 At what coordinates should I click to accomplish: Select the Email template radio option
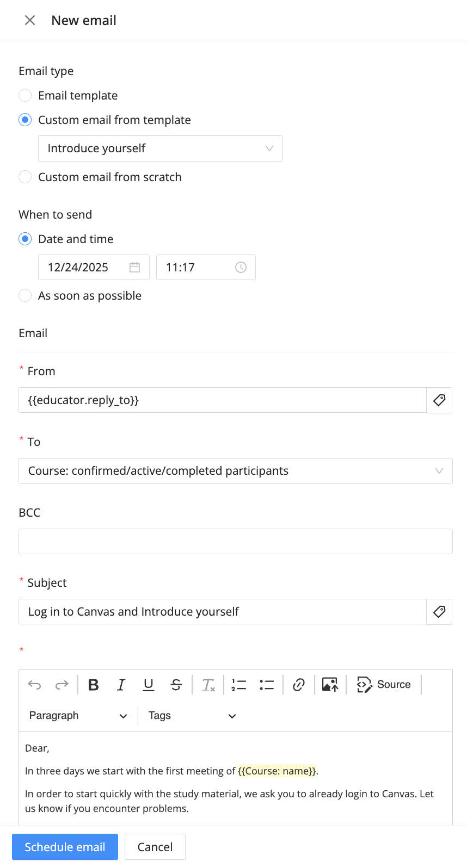25,96
